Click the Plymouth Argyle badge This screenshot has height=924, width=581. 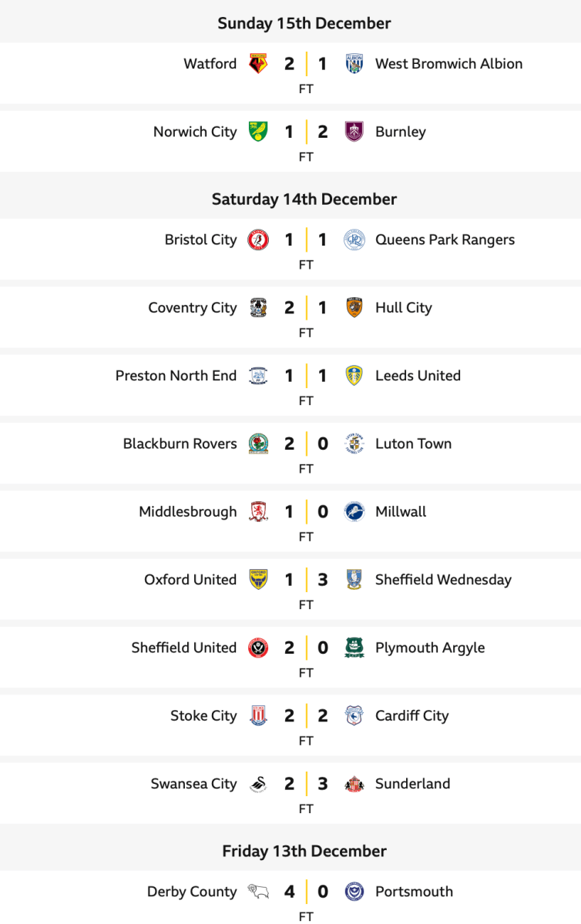354,648
